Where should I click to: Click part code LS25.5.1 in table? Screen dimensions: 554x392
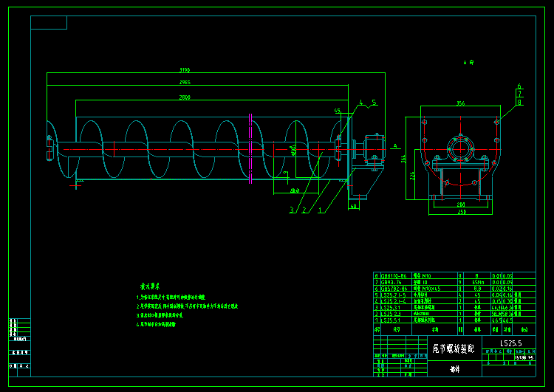tap(391, 320)
